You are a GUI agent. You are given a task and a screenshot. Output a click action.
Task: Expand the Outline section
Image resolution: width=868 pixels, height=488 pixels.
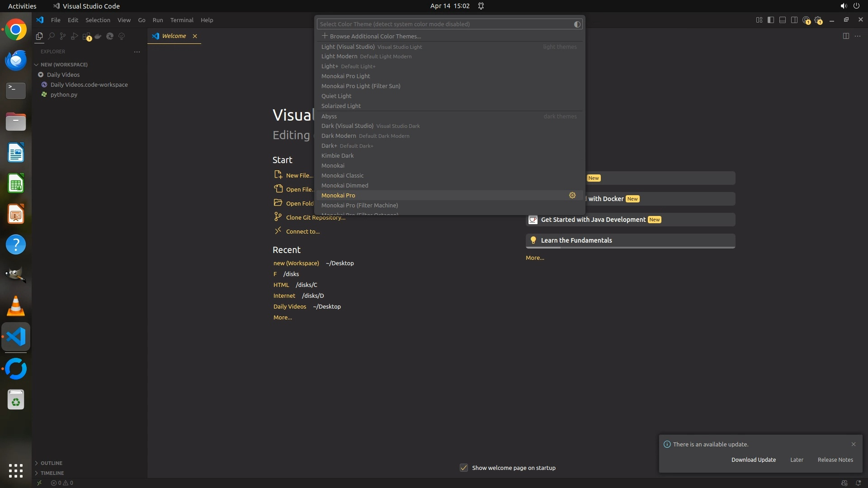click(x=51, y=463)
